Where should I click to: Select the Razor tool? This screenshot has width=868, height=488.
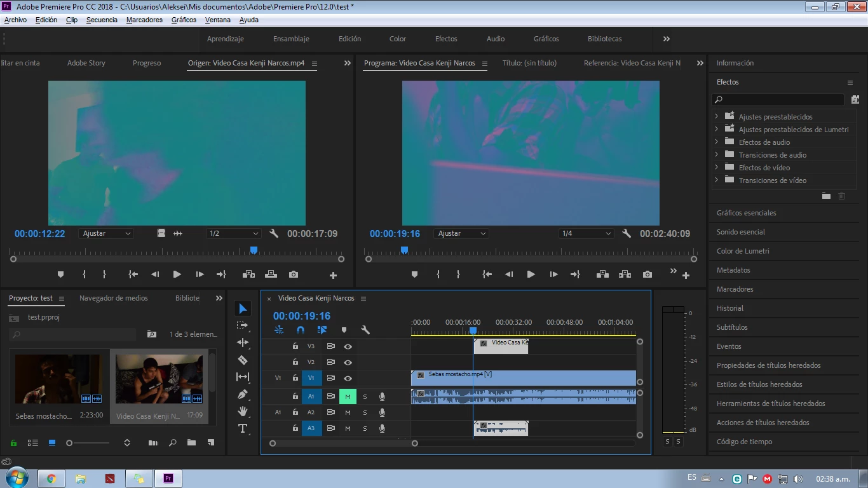click(243, 360)
